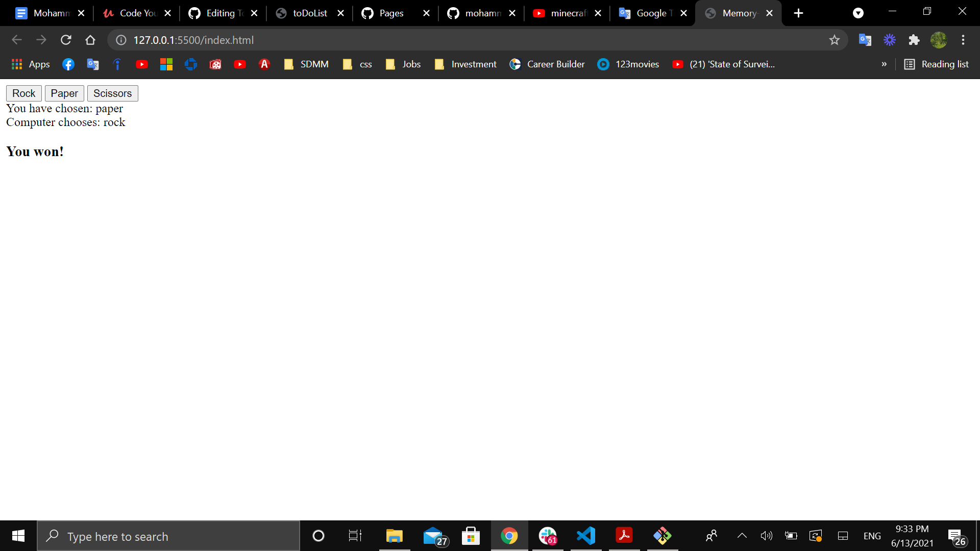Bookmark this page with star icon

(834, 40)
